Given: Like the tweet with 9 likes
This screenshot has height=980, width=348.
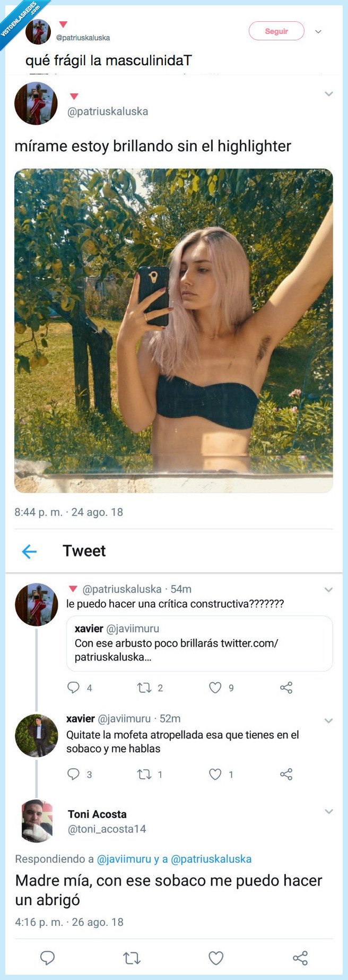Looking at the screenshot, I should point(214,687).
